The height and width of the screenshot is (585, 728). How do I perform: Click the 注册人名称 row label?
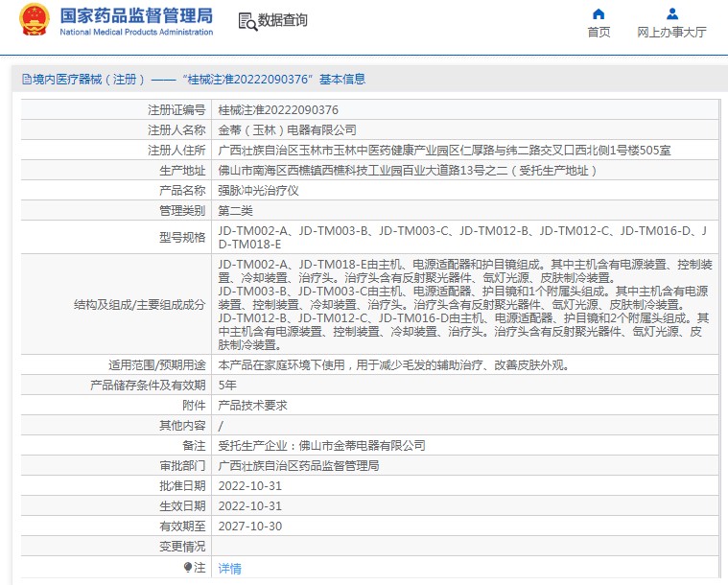(x=176, y=130)
